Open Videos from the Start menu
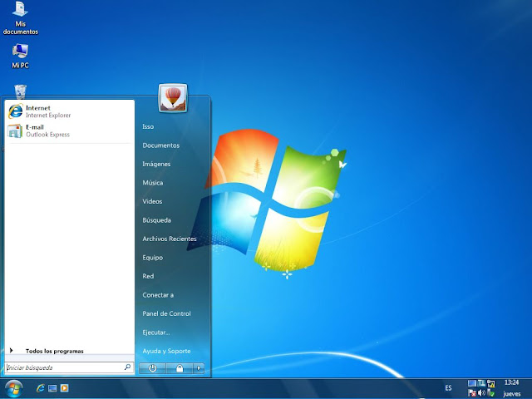Image resolution: width=532 pixels, height=399 pixels. (x=152, y=201)
